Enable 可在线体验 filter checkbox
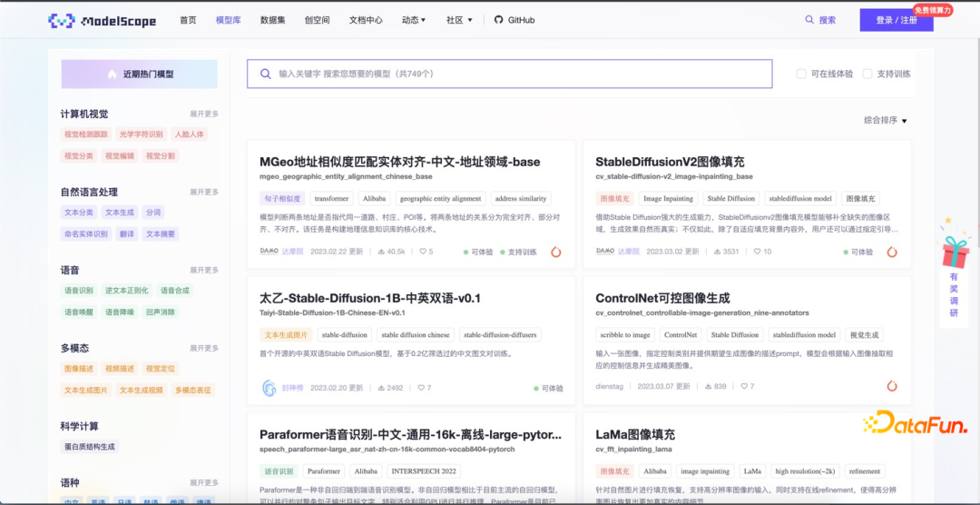The width and height of the screenshot is (980, 505). click(800, 74)
